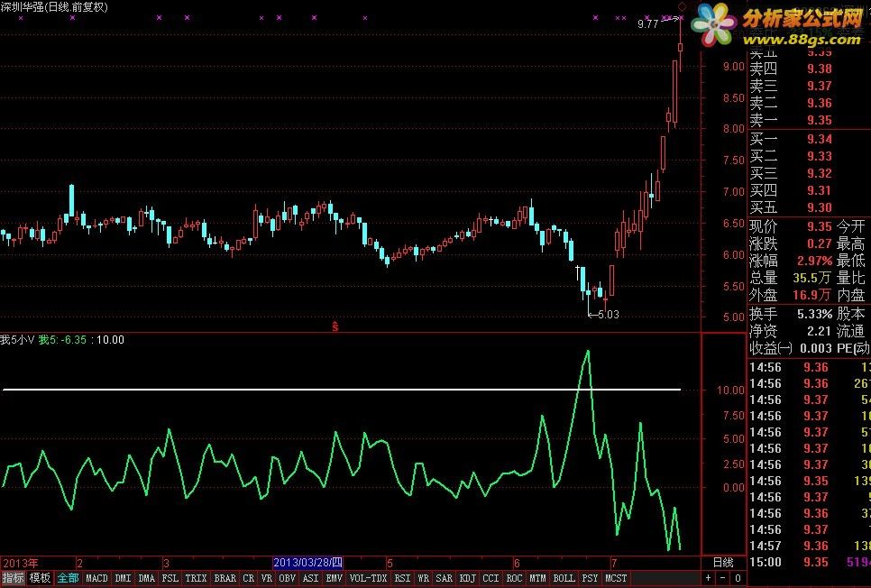Select the BRAR indicator
Screen dimensions: 871x588
tap(225, 579)
